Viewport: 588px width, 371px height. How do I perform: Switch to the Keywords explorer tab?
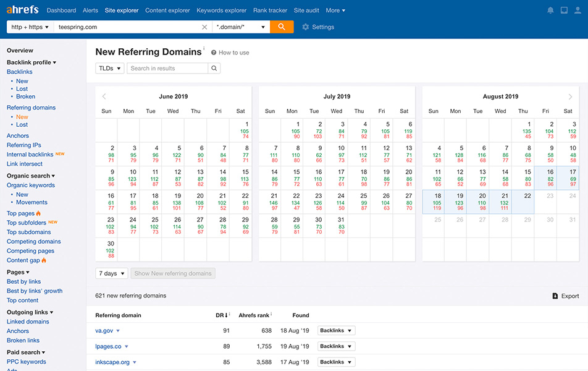click(x=221, y=11)
